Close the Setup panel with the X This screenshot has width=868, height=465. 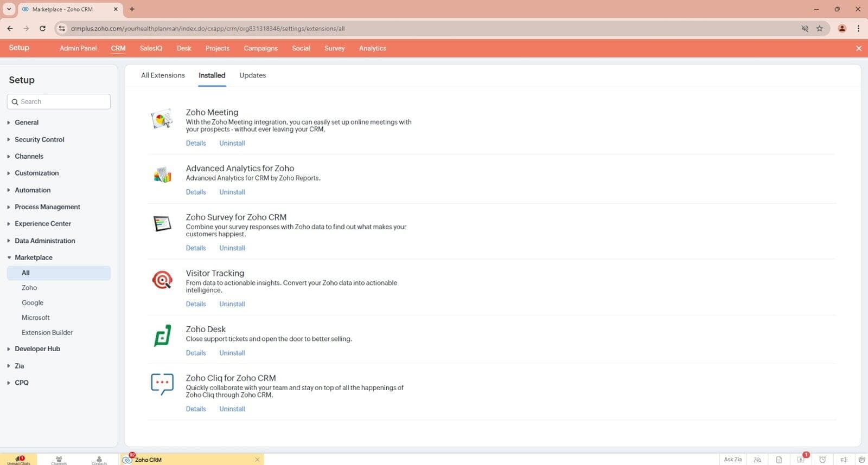click(x=859, y=48)
